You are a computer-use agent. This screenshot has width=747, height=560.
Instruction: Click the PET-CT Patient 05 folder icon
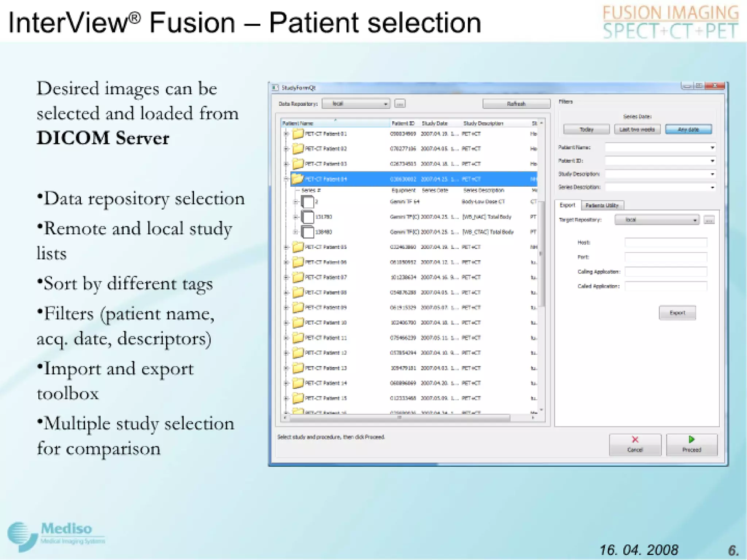(298, 247)
